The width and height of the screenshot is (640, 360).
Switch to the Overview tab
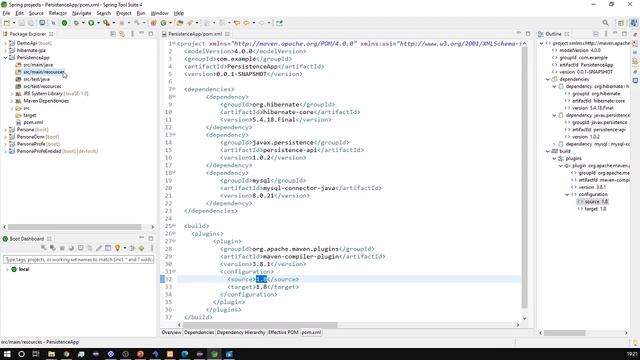pyautogui.click(x=171, y=332)
